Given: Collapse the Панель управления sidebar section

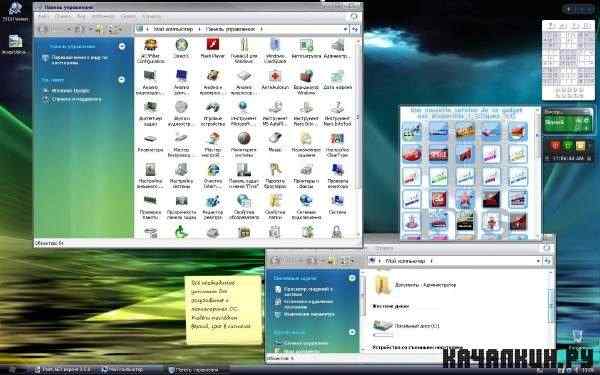Looking at the screenshot, I should [x=122, y=46].
